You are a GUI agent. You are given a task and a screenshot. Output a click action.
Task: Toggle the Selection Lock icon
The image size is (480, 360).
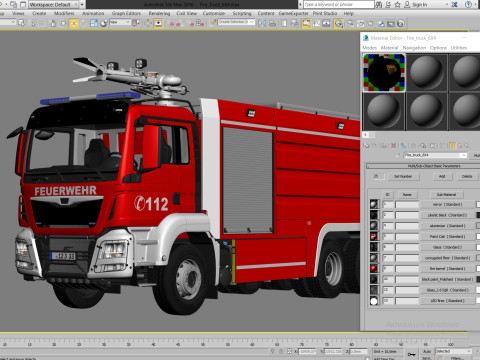[x=281, y=351]
